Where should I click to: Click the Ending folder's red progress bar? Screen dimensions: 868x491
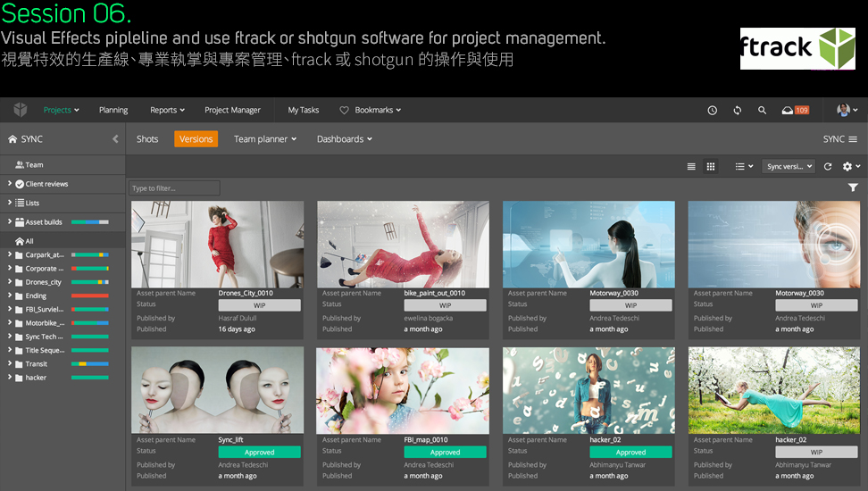(x=89, y=295)
